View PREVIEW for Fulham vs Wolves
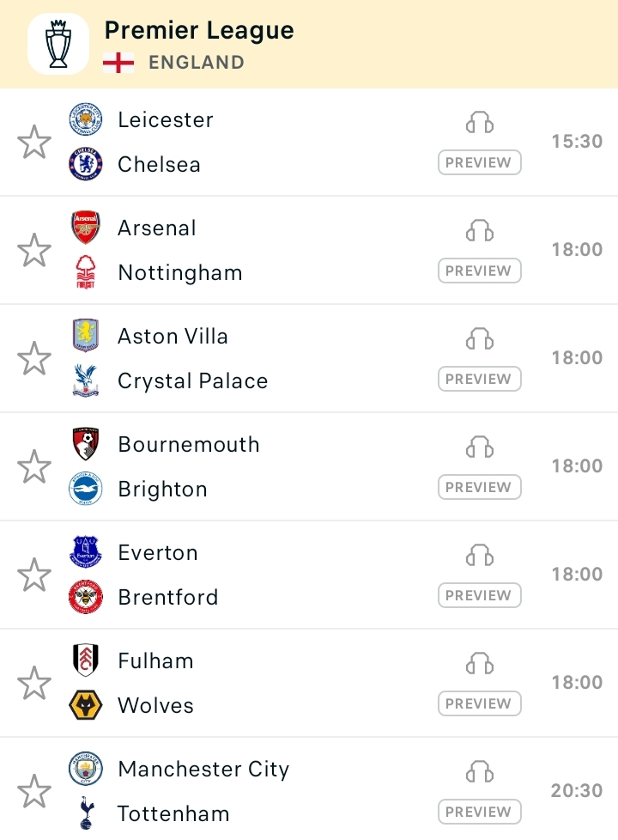 tap(479, 703)
